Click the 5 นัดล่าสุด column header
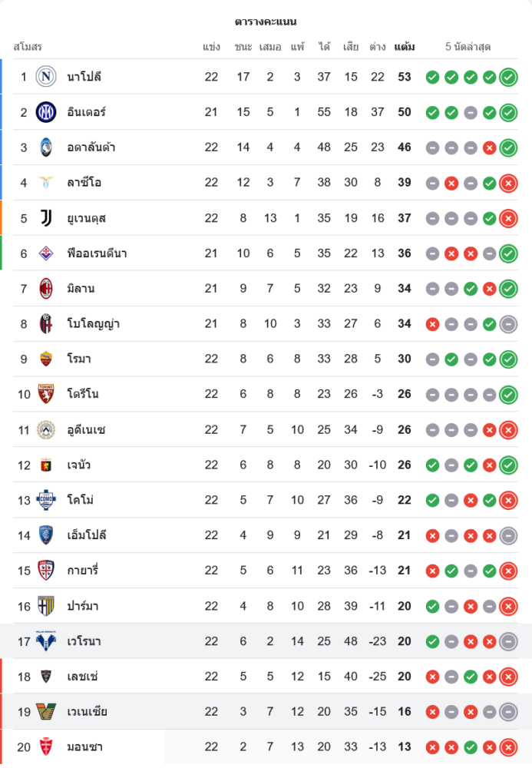 (x=468, y=47)
